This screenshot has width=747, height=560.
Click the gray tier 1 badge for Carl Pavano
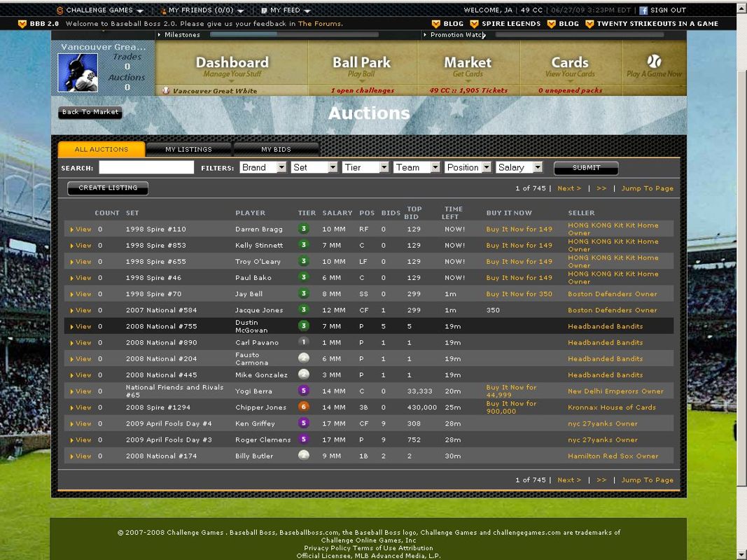pyautogui.click(x=303, y=342)
